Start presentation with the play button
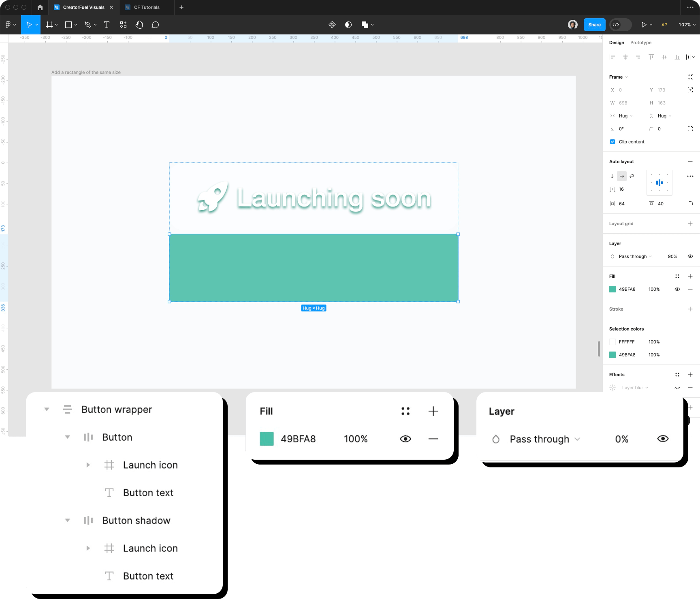This screenshot has height=599, width=700. (x=644, y=24)
